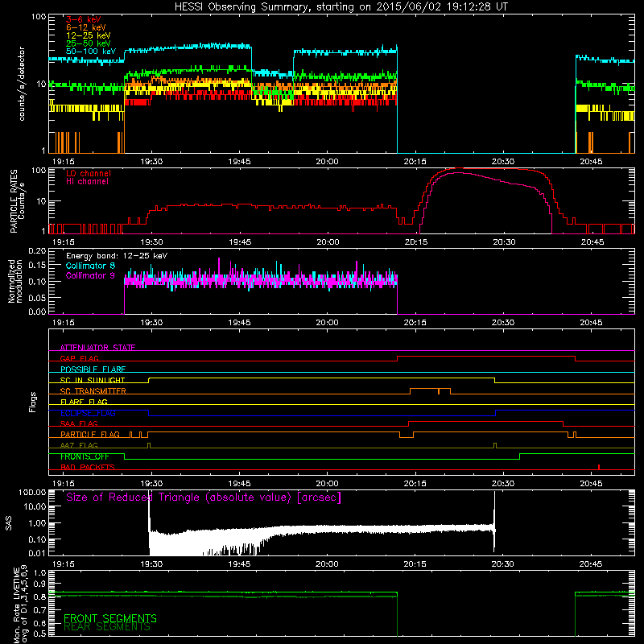The height and width of the screenshot is (644, 644).
Task: Click the "PARTICLE RATES" axis title
Action: point(14,200)
